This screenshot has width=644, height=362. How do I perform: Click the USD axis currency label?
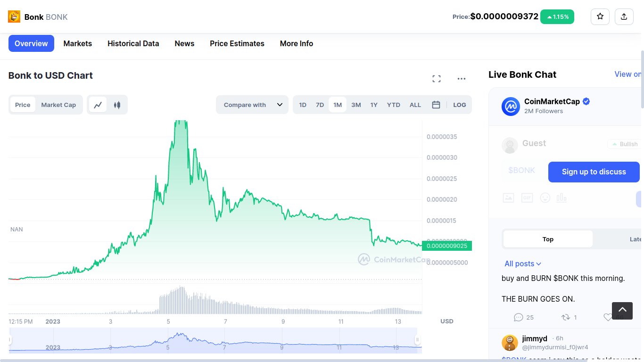point(447,321)
